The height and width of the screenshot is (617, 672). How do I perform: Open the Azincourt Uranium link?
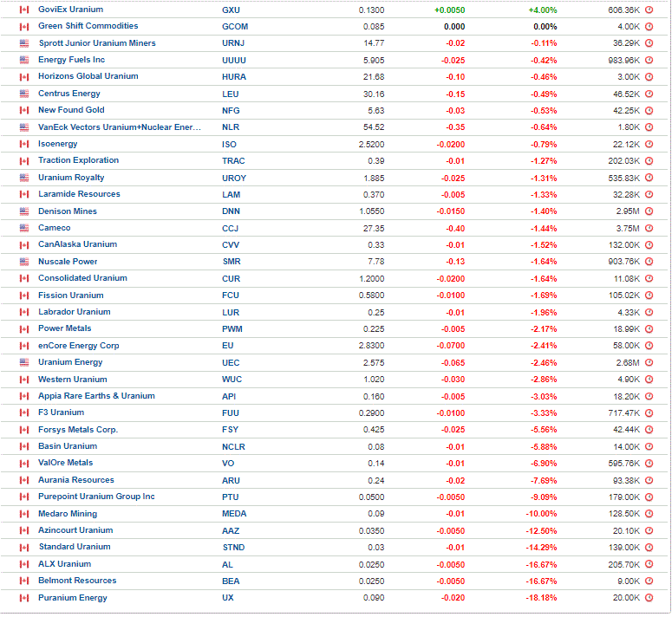(75, 530)
